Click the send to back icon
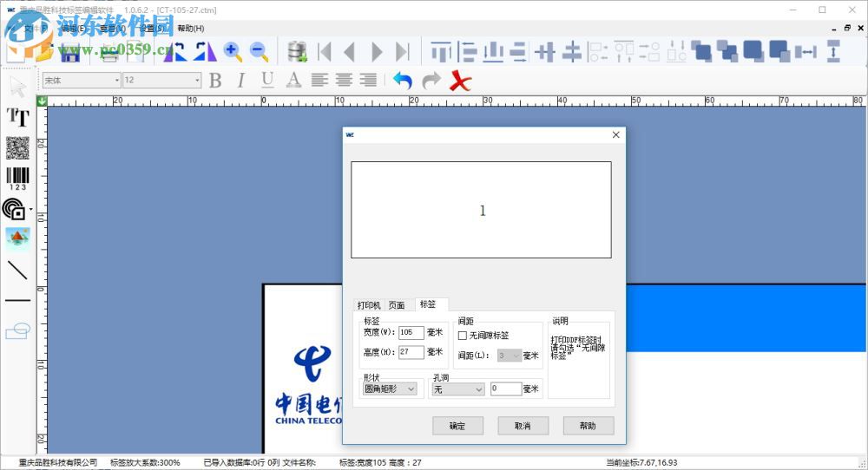The height and width of the screenshot is (470, 868). [779, 51]
